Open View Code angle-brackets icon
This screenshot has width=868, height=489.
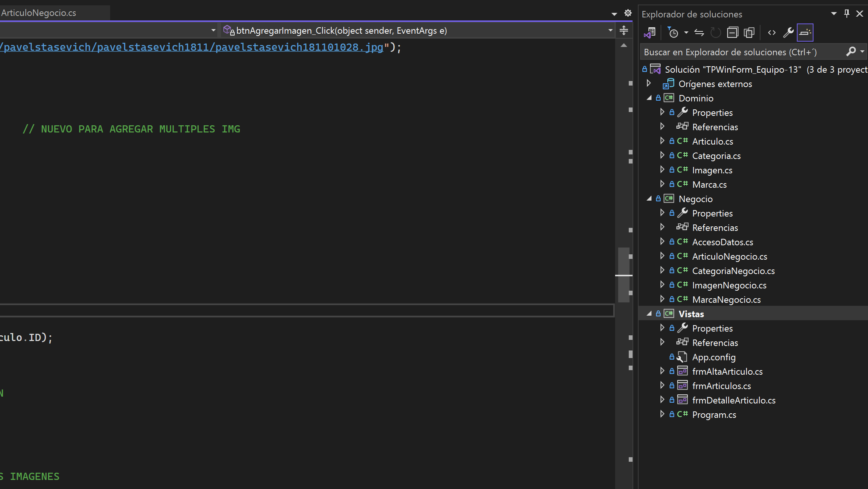click(772, 33)
